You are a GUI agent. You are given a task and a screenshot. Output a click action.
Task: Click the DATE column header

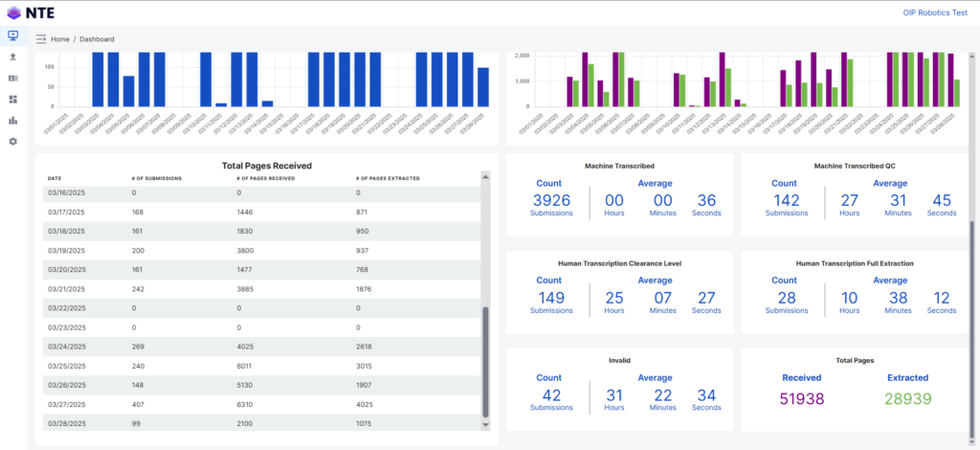point(55,178)
